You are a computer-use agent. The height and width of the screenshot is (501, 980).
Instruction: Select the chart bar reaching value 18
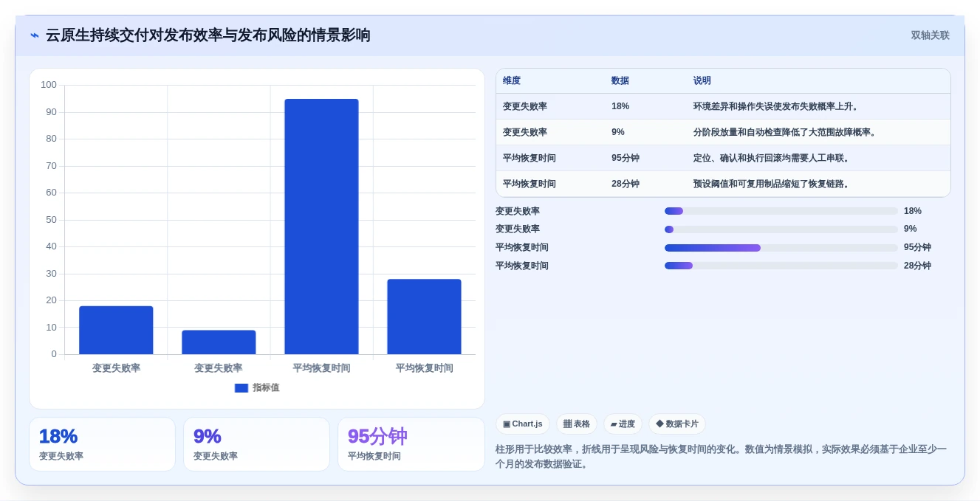[x=116, y=331]
